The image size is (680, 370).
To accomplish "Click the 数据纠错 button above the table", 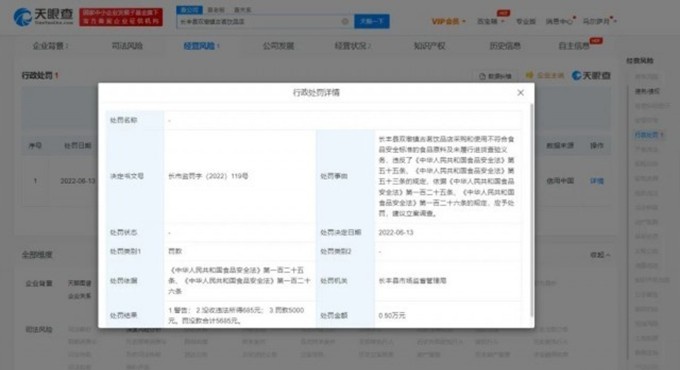I will tap(494, 76).
